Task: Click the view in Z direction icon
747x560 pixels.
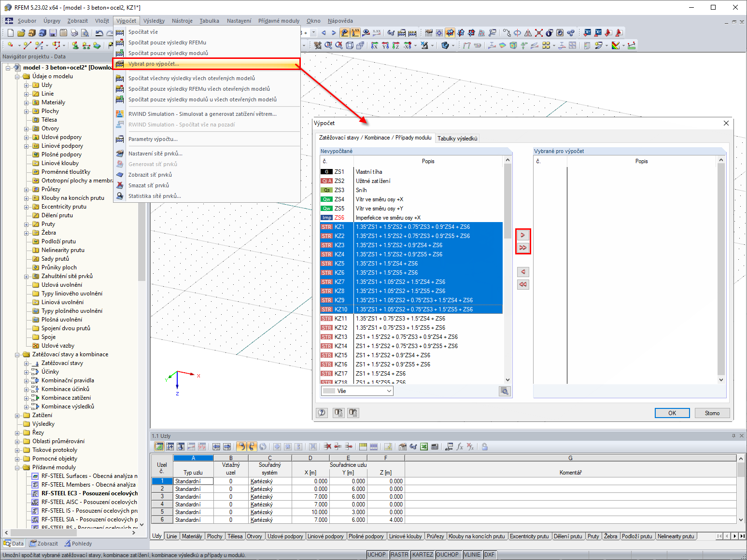Action: 396,45
